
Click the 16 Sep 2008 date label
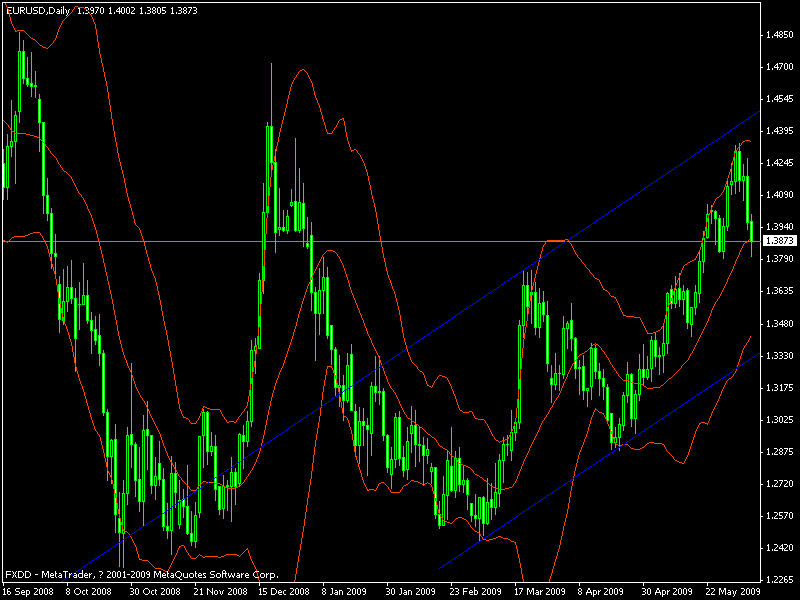tap(28, 592)
